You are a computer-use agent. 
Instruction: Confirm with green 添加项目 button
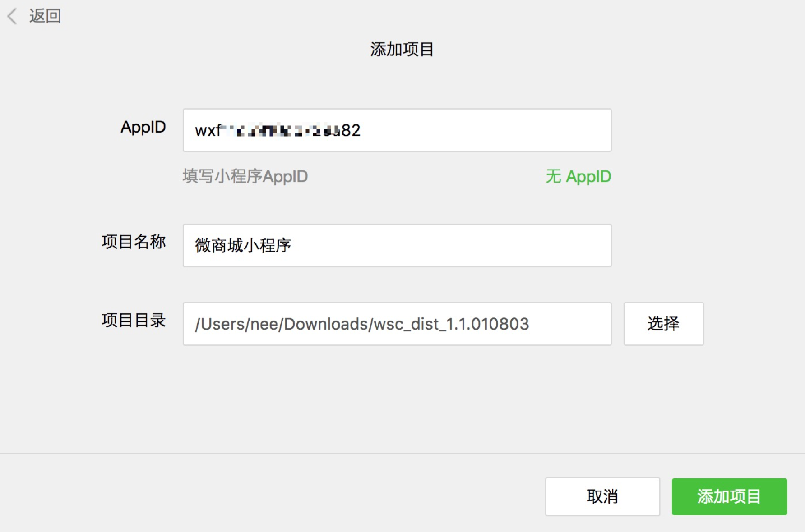click(729, 496)
